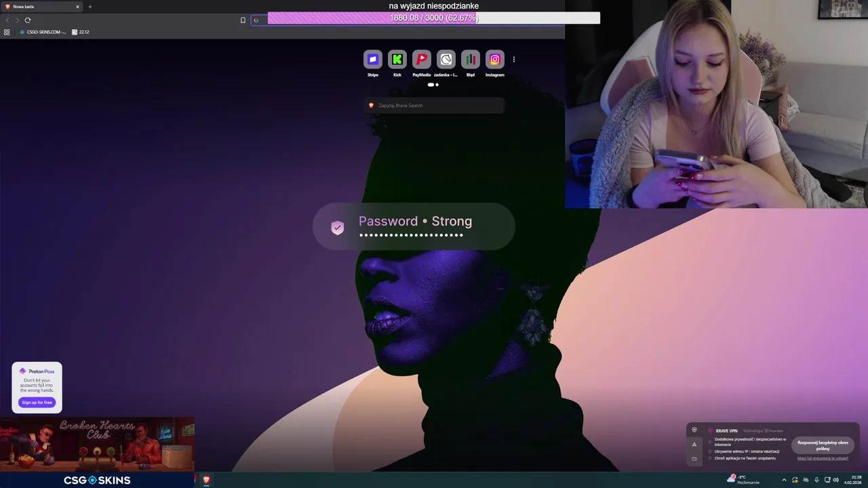This screenshot has width=868, height=488.
Task: Open the volume speaker icon in tray
Action: tap(835, 480)
